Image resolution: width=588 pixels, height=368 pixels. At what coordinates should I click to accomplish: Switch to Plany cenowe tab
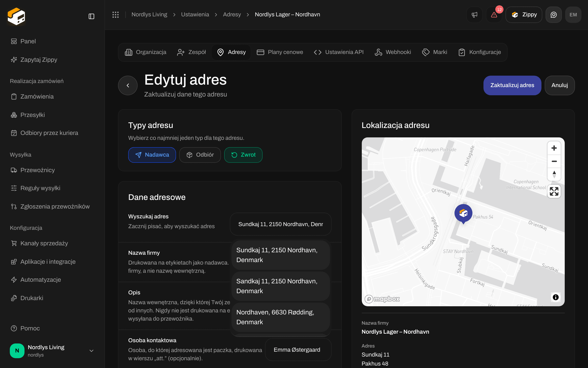[280, 52]
